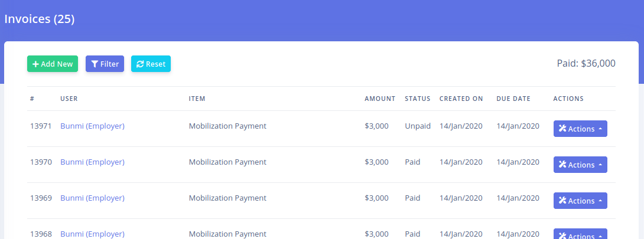Image resolution: width=644 pixels, height=239 pixels.
Task: Click tools icon in invoice 13968 Actions
Action: [562, 236]
